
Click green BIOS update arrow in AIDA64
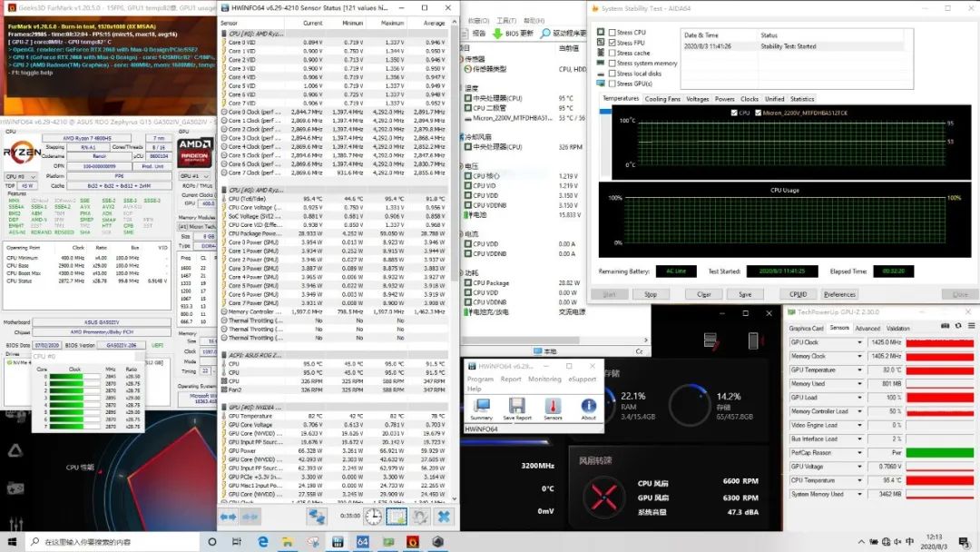[x=497, y=33]
